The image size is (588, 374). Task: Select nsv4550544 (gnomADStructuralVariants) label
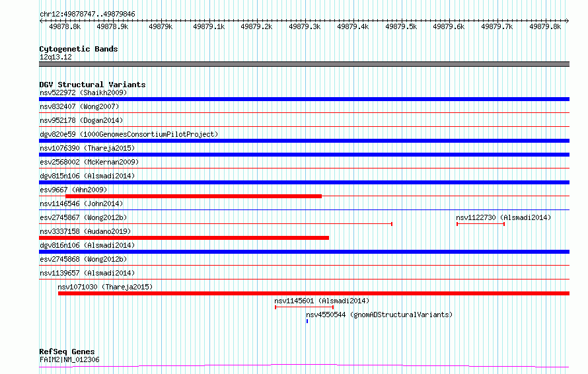pyautogui.click(x=379, y=315)
